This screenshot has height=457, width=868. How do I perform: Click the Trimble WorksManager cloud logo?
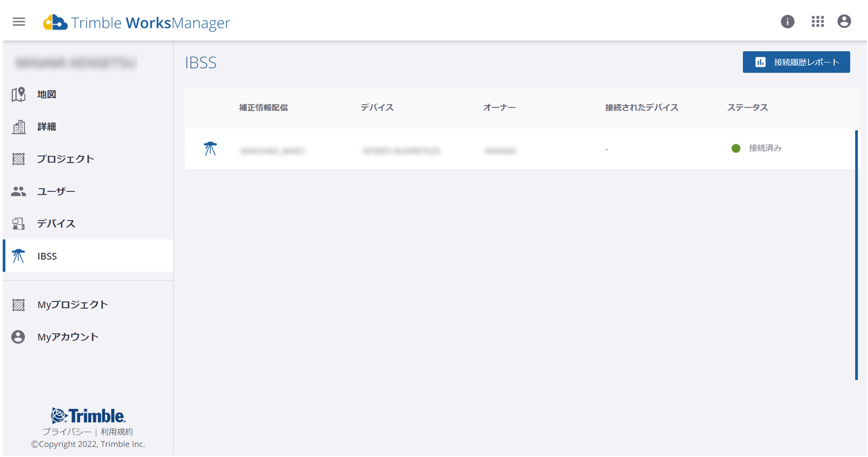coord(55,22)
